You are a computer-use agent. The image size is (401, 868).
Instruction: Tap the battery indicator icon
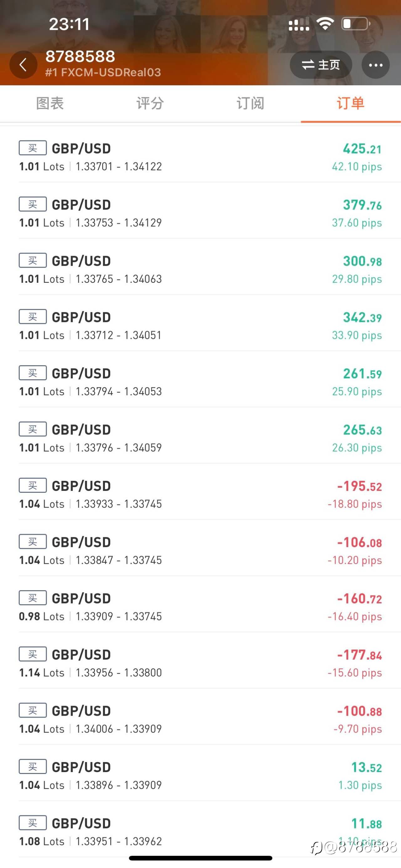pyautogui.click(x=356, y=24)
